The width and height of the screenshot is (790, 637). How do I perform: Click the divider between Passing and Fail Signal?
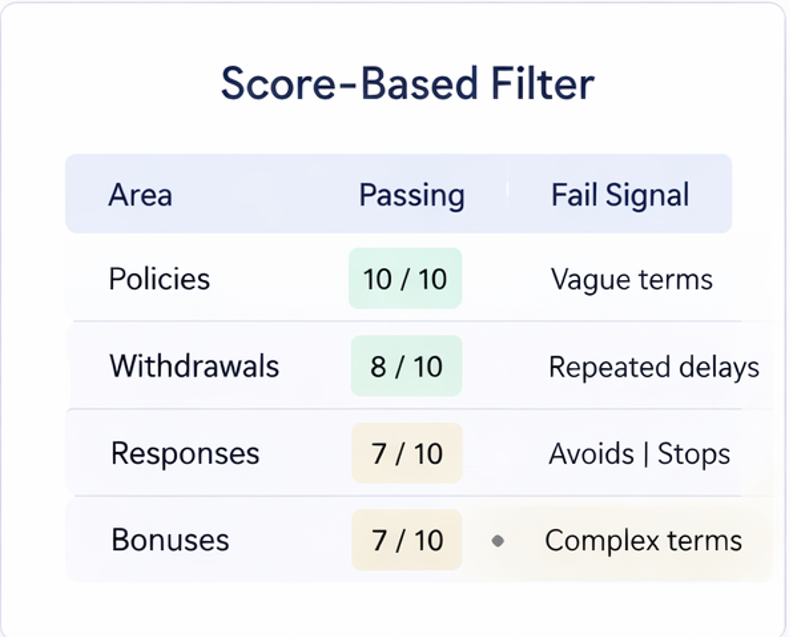coord(507,191)
